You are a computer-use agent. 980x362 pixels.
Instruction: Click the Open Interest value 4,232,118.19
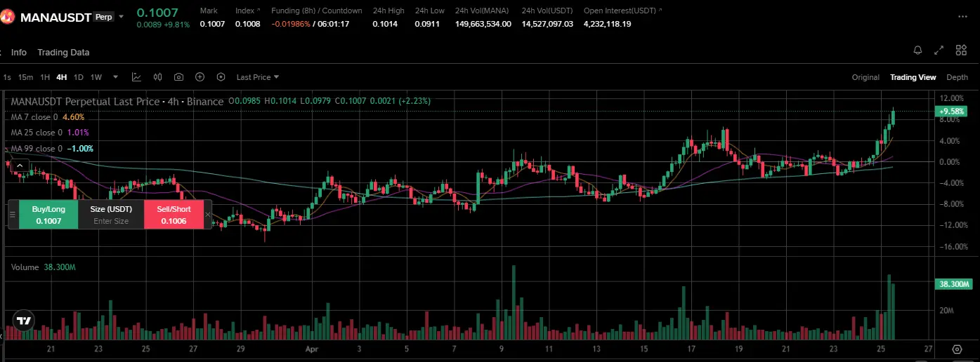pyautogui.click(x=607, y=24)
